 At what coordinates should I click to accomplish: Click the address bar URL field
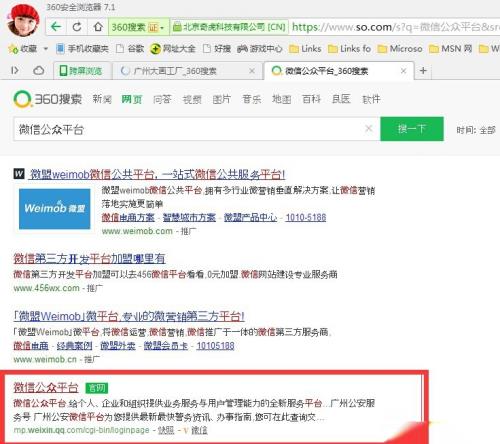(395, 27)
